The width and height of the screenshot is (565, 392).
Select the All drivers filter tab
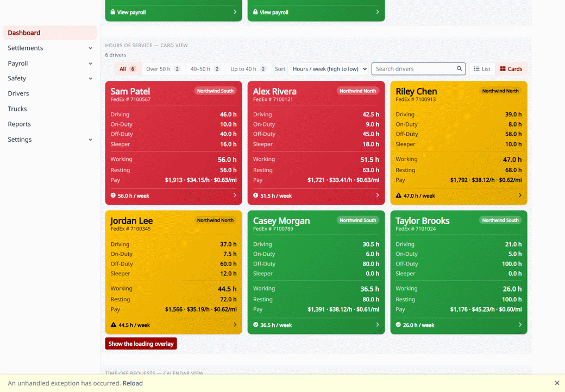coord(128,69)
